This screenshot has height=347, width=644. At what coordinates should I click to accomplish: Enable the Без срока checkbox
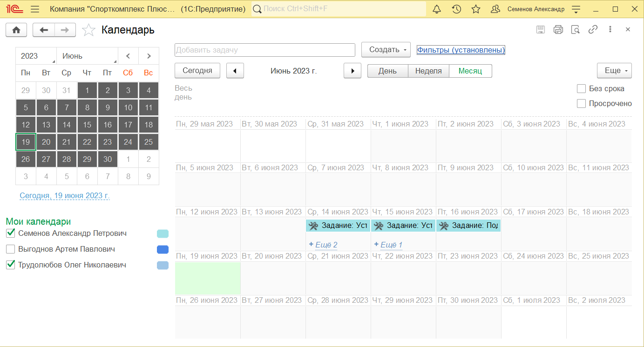581,88
